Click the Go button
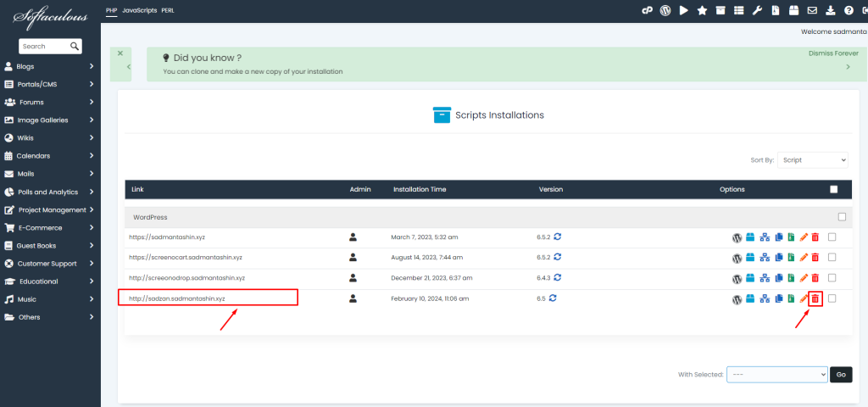Image resolution: width=868 pixels, height=407 pixels. click(841, 374)
